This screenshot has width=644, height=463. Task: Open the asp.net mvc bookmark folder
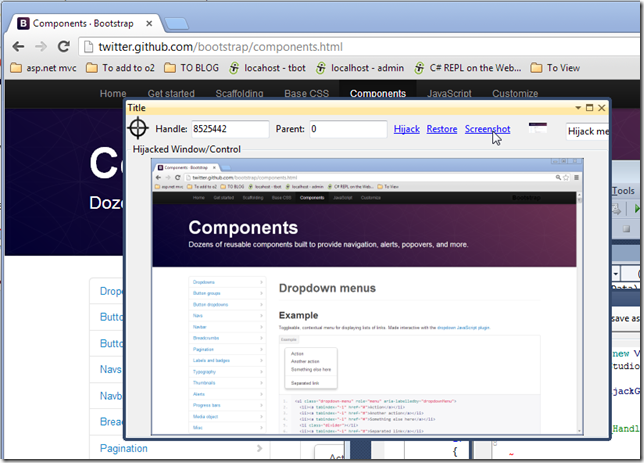coord(45,68)
